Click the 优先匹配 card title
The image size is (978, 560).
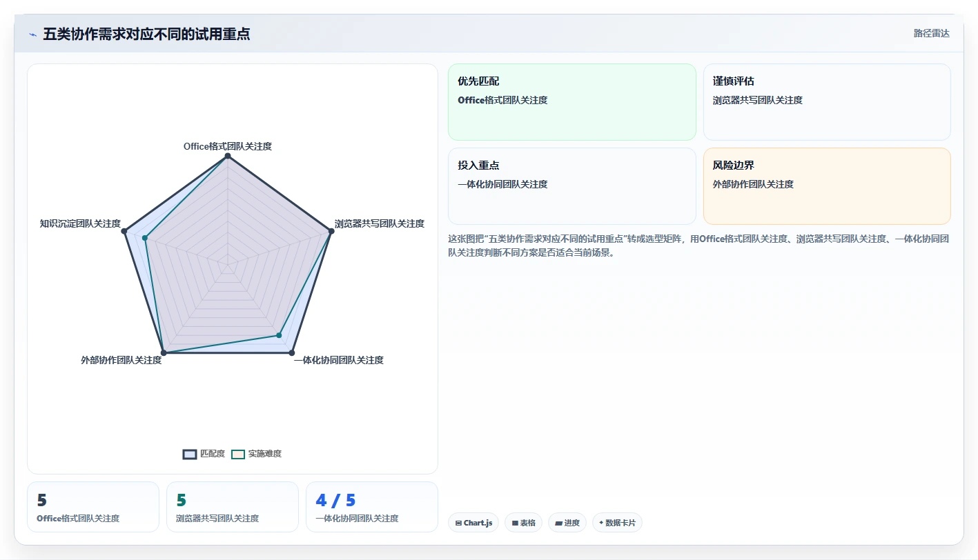coord(478,81)
